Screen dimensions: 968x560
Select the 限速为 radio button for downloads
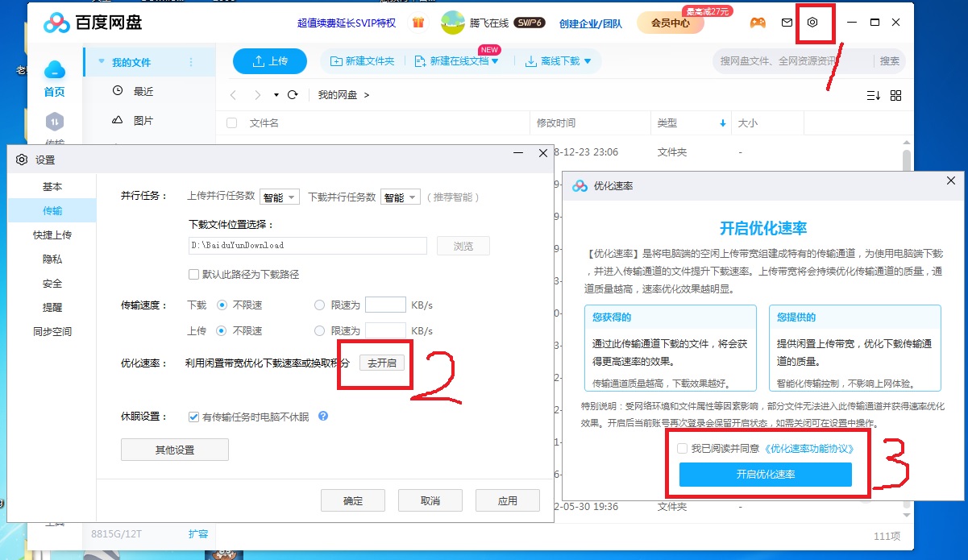coord(320,305)
